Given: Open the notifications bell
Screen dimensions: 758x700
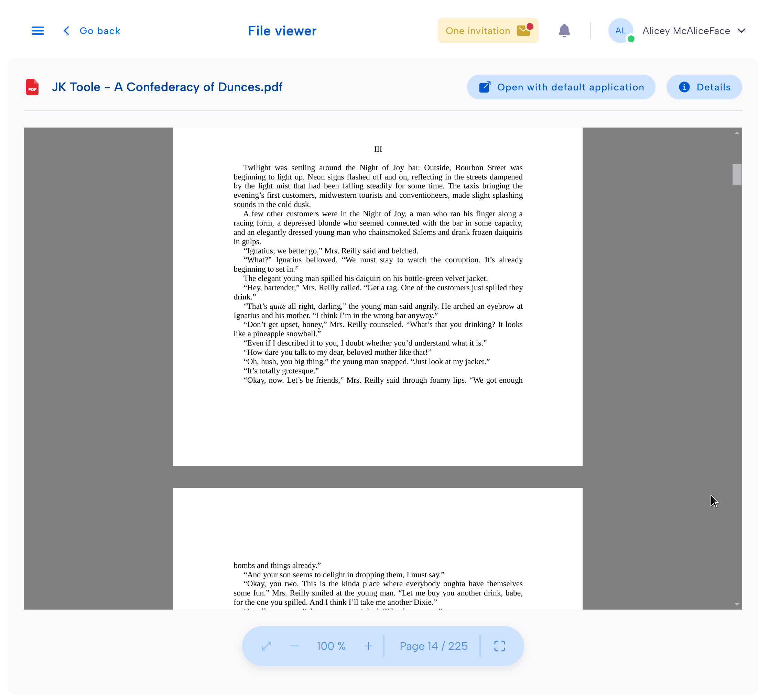Looking at the screenshot, I should [x=564, y=31].
